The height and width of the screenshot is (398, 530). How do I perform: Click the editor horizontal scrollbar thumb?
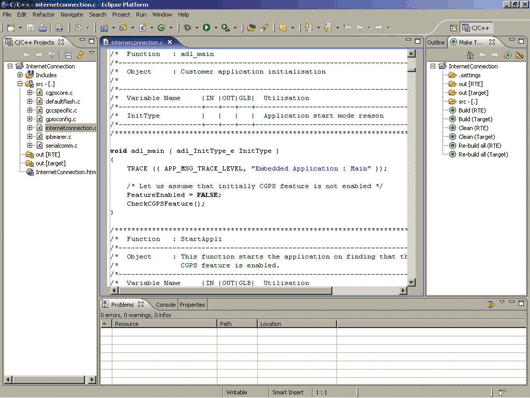pos(225,290)
